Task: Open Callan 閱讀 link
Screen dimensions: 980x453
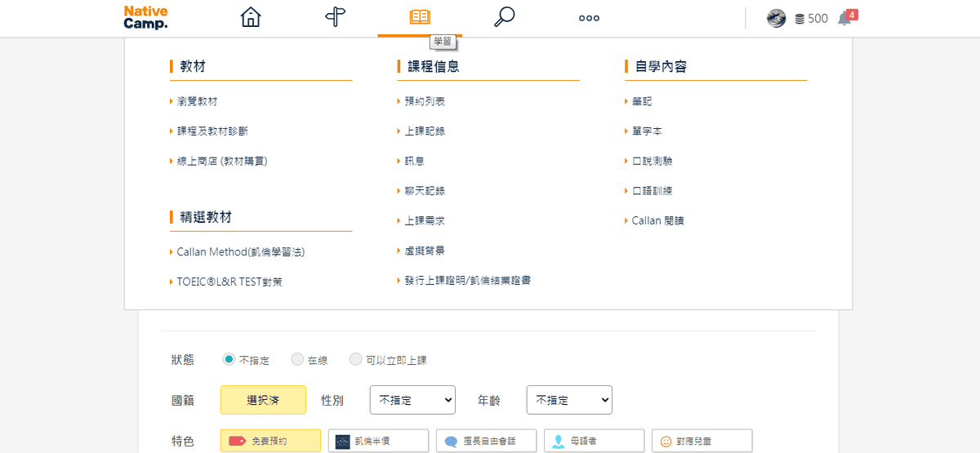Action: click(x=657, y=220)
